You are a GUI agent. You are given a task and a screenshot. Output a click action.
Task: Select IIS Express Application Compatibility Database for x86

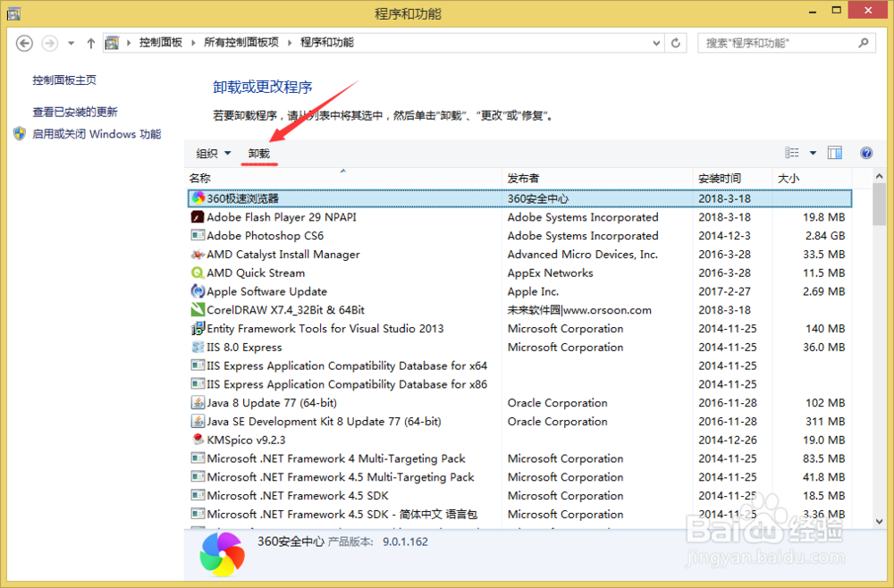(347, 384)
